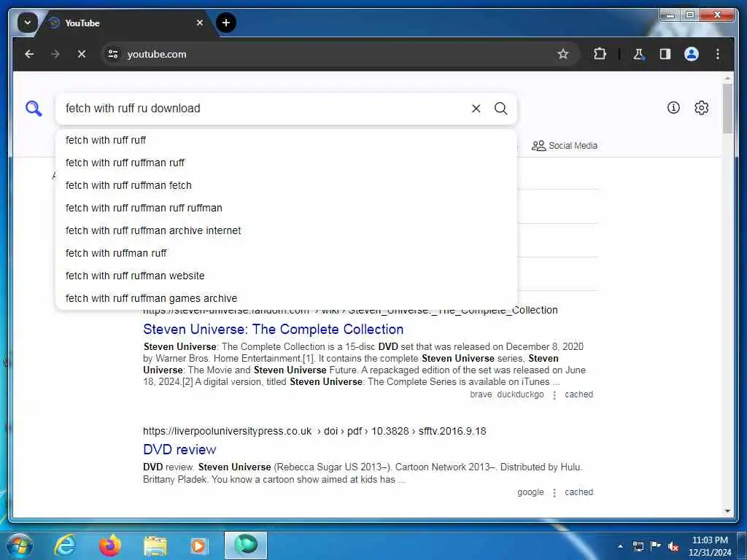Viewport: 747px width, 560px height.
Task: Open the Chrome profile avatar
Action: (692, 54)
